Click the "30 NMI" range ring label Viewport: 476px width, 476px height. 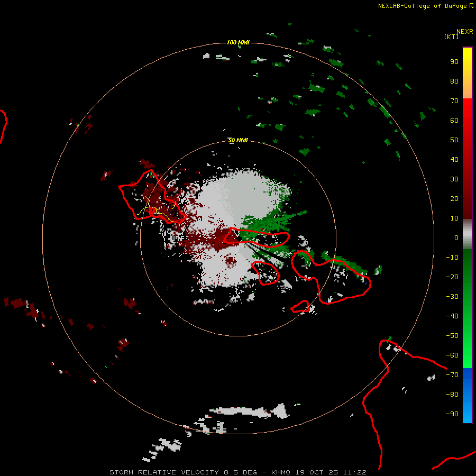(x=238, y=140)
